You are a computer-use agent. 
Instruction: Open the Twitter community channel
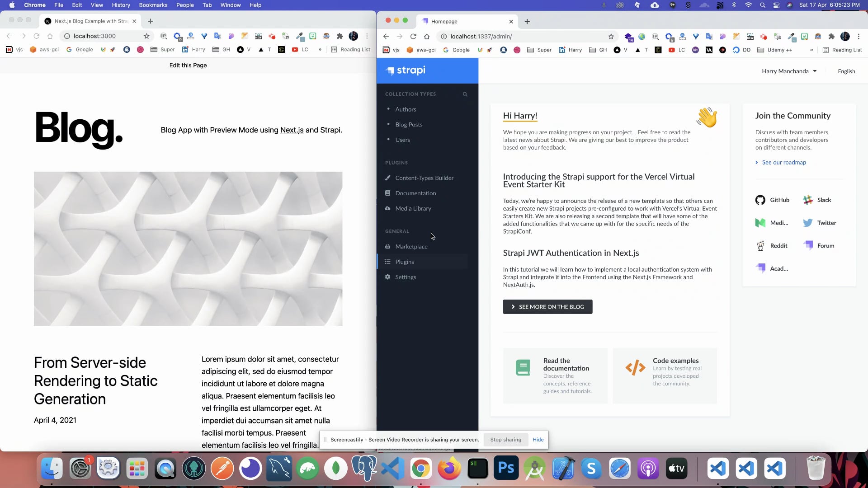[x=819, y=223]
